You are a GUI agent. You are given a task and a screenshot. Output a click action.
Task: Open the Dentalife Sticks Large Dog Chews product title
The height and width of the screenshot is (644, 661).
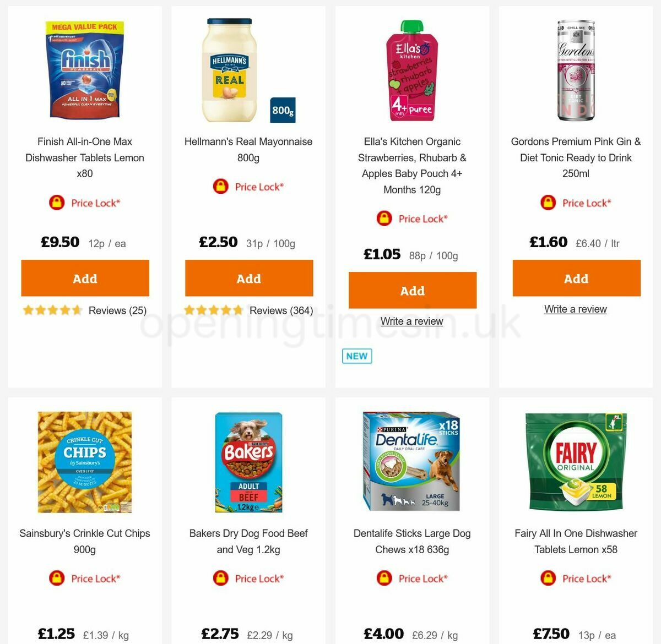click(x=412, y=541)
